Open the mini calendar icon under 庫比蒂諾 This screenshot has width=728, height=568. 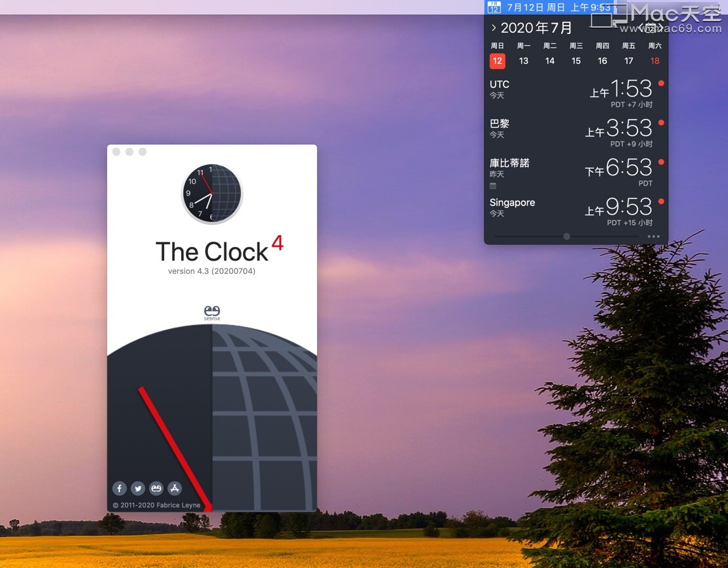[x=493, y=185]
